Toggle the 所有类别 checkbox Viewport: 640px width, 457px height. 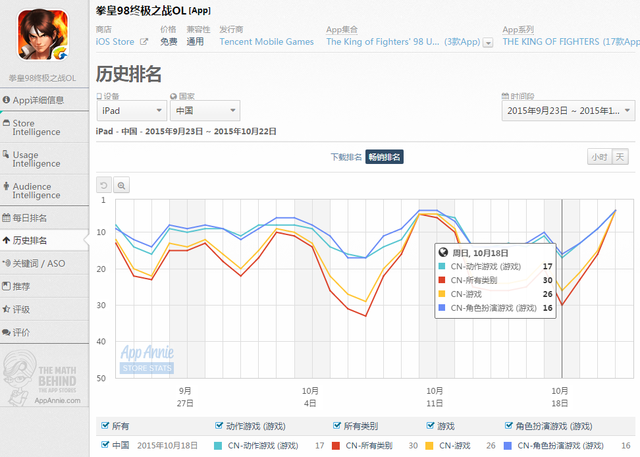[337, 426]
